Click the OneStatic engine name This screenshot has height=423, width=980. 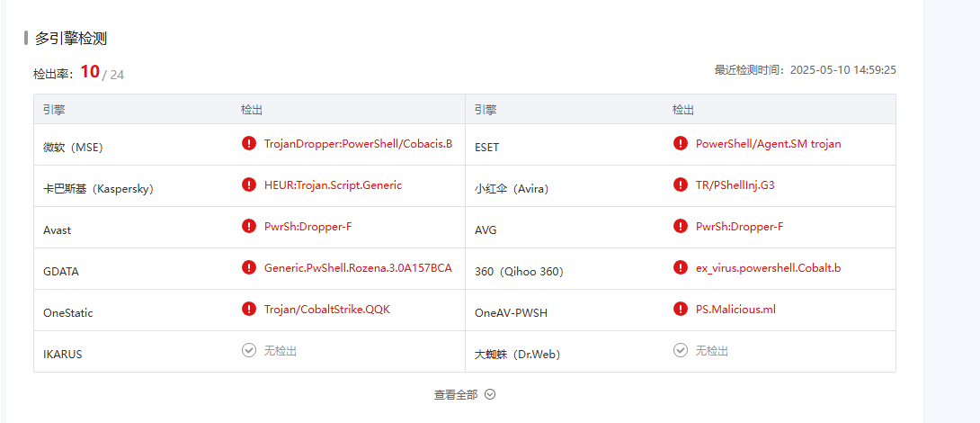pos(68,313)
